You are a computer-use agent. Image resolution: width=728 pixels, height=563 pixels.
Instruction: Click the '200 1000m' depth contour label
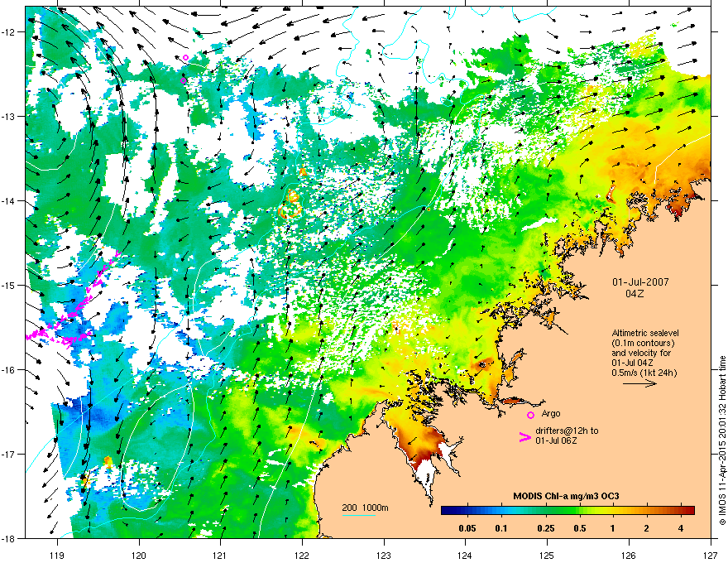[x=365, y=508]
